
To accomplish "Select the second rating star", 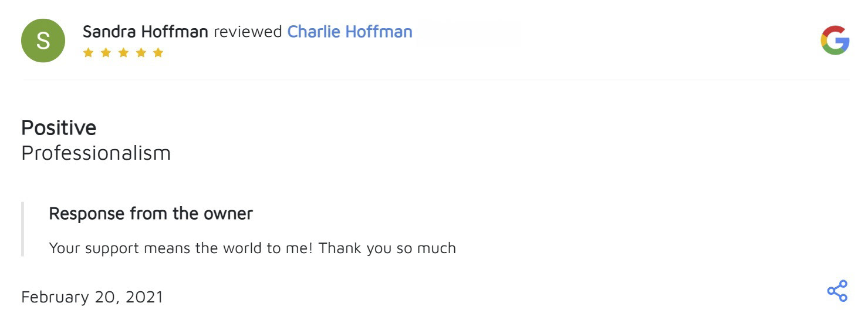I will click(x=106, y=53).
